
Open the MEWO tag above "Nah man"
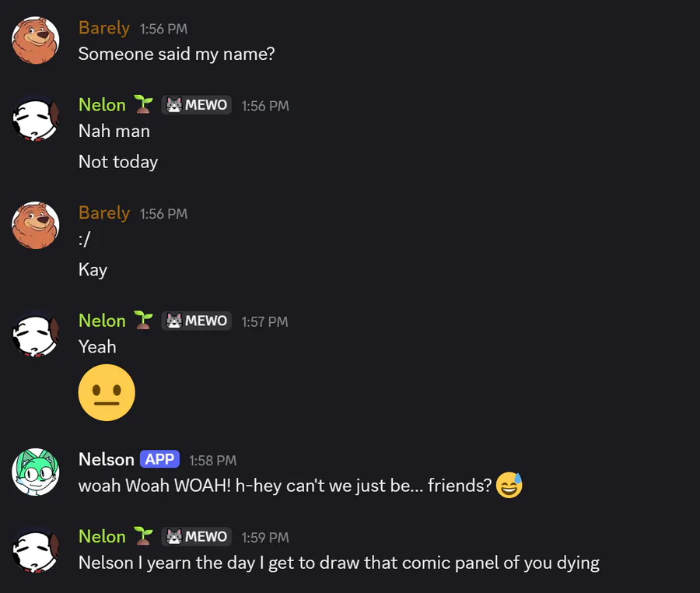point(197,105)
